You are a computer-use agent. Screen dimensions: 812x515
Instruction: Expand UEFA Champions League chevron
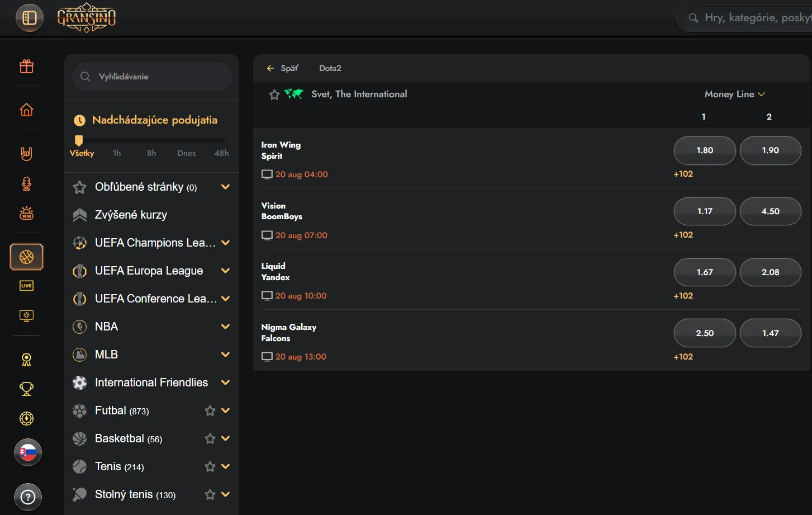click(x=226, y=243)
